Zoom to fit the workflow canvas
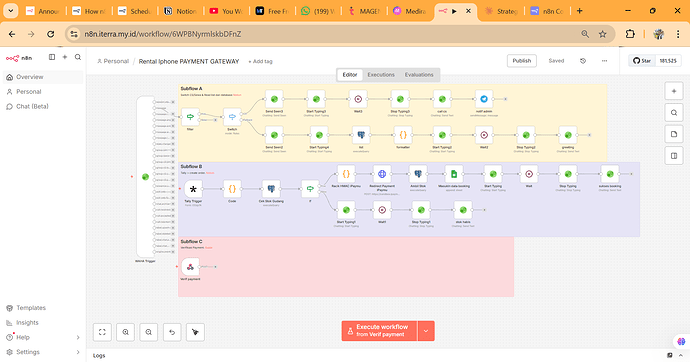The image size is (690, 362). tap(102, 332)
